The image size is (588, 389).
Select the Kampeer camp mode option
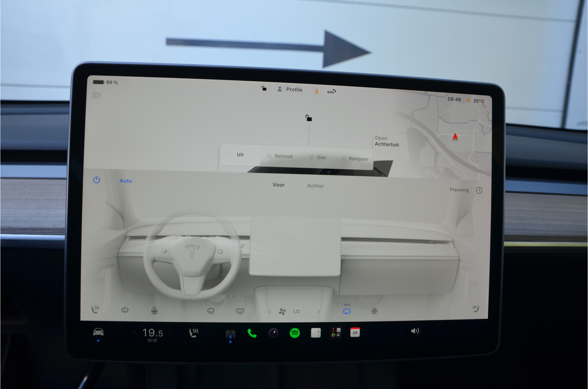click(x=355, y=159)
